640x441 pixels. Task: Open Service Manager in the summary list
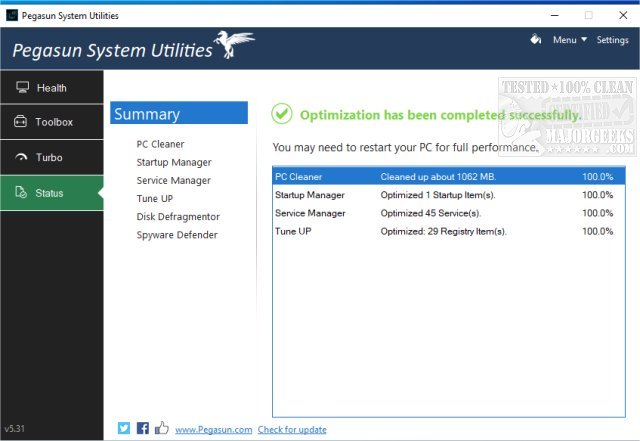(x=173, y=180)
